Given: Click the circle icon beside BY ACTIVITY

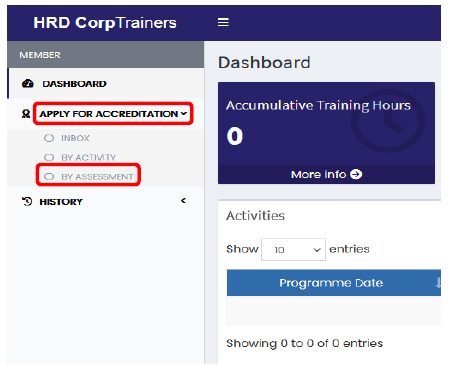Looking at the screenshot, I should click(x=49, y=157).
